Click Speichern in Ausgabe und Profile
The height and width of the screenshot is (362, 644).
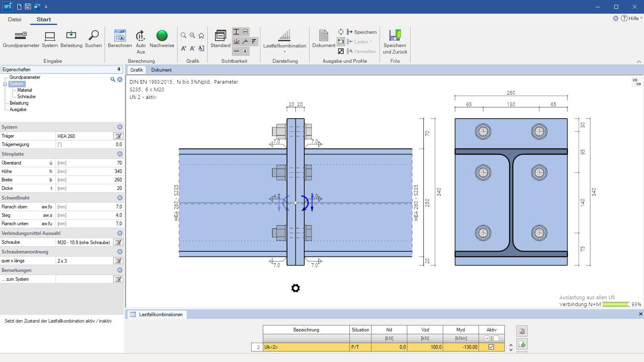(x=361, y=32)
